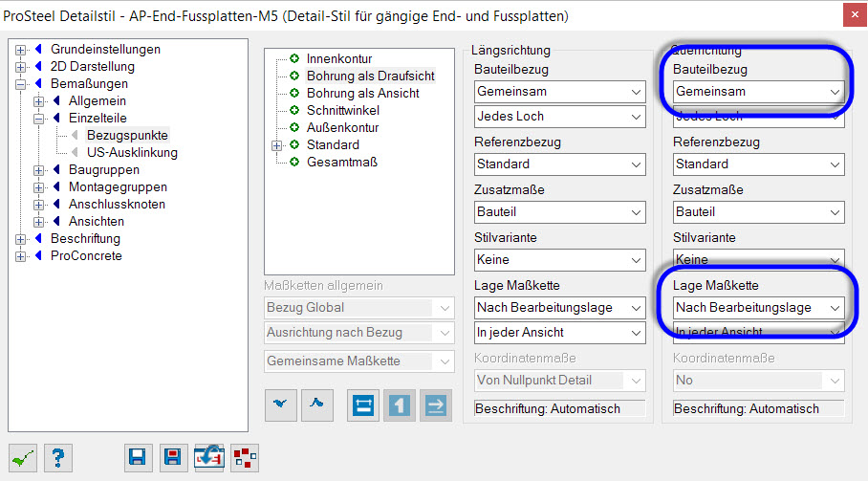Open the Von Nullpunkt Detail dropdown
This screenshot has height=481, width=868.
tap(559, 381)
